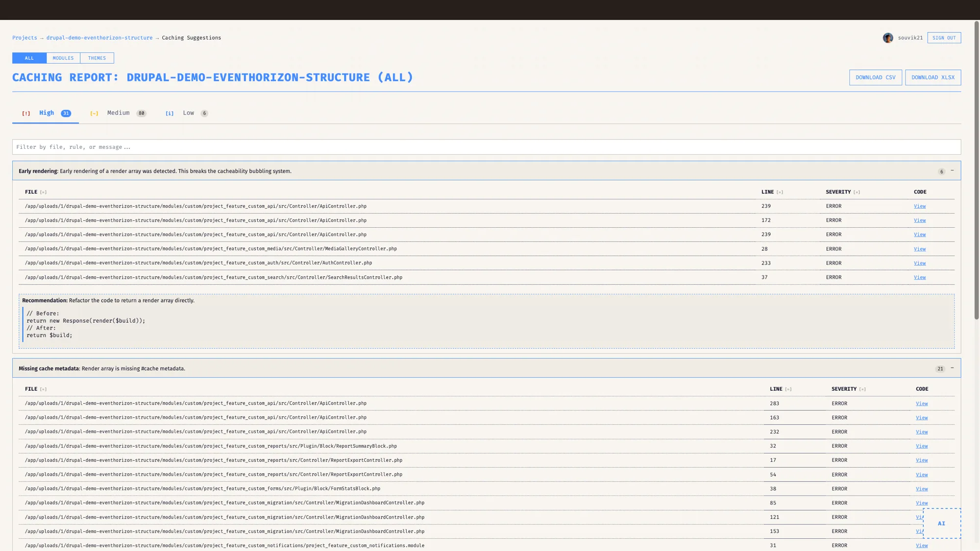View code for SearchResultsController.php line 37

(x=919, y=277)
